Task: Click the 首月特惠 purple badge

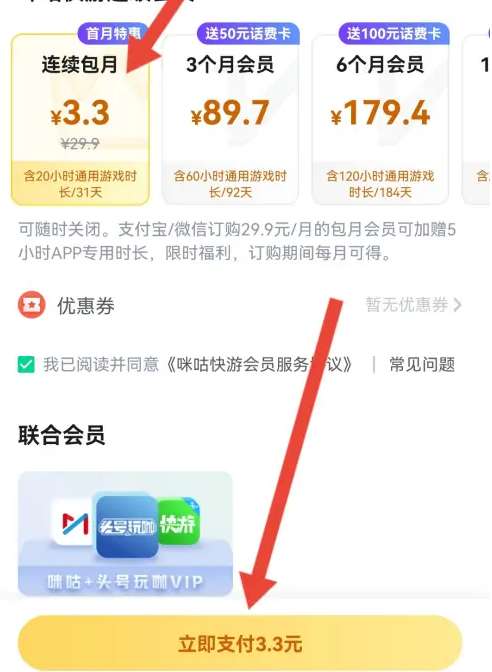Action: (x=112, y=33)
